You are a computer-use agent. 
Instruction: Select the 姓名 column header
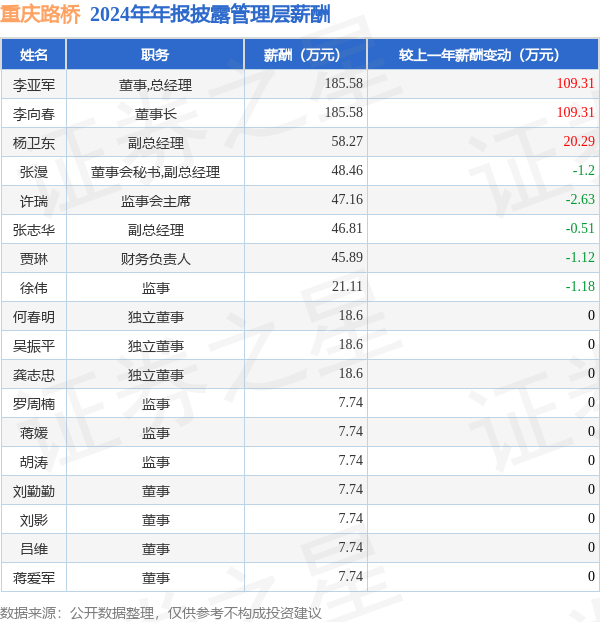pos(34,55)
